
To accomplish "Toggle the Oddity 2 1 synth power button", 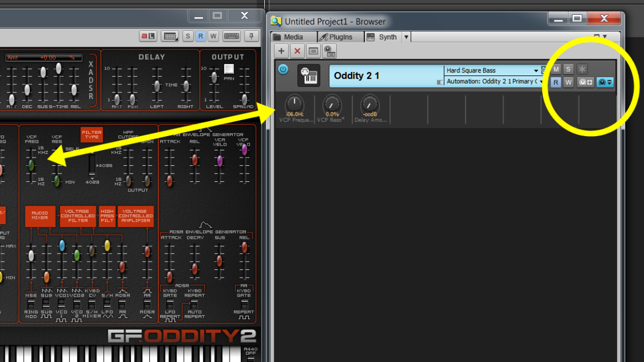I will [x=283, y=69].
